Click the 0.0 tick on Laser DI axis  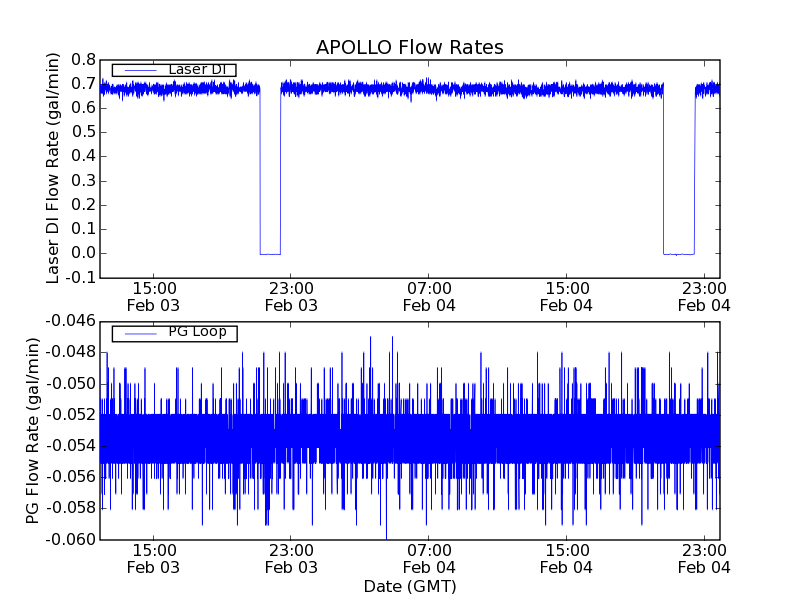coord(84,253)
